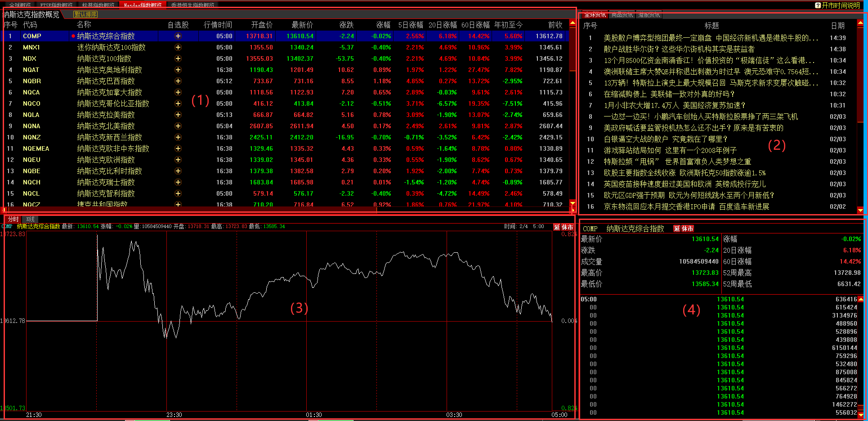Add COMP index to watchlist with plus icon
Image resolution: width=868 pixels, height=421 pixels.
coord(178,36)
